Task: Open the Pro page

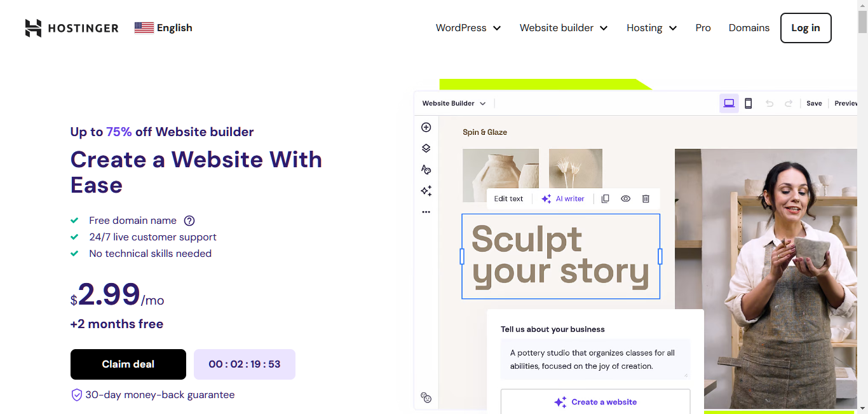Action: pos(703,28)
